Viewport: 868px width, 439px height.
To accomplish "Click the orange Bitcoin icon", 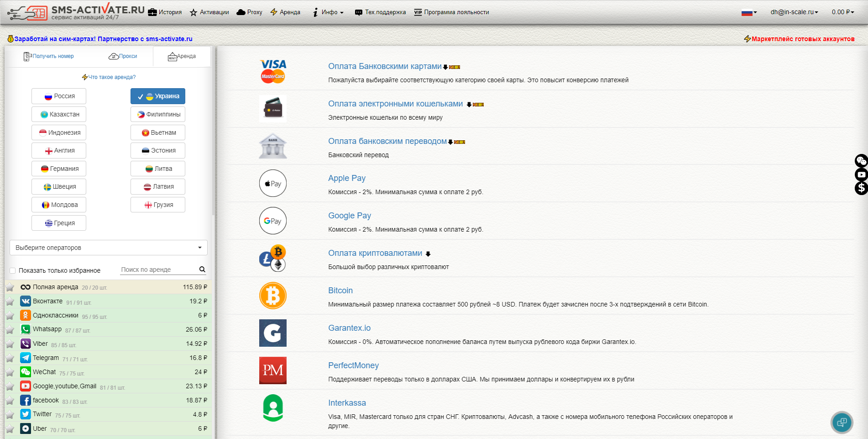I will 273,296.
